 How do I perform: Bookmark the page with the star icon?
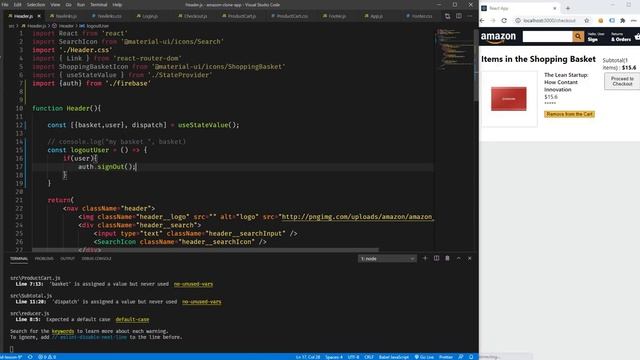[587, 20]
